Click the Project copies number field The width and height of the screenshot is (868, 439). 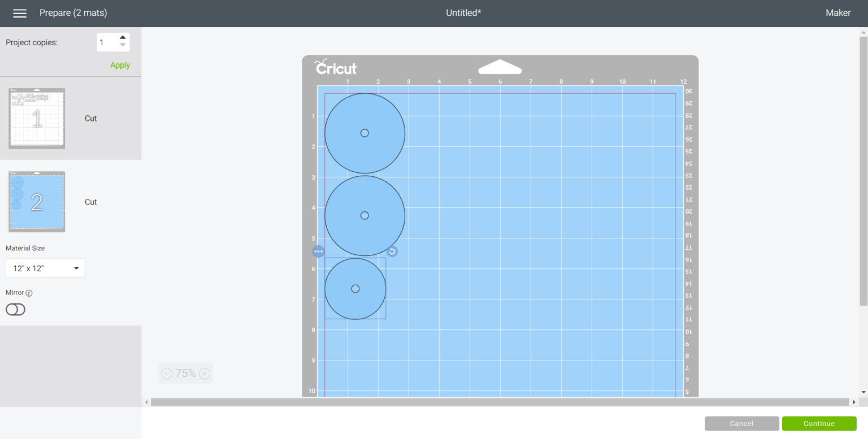pos(106,42)
